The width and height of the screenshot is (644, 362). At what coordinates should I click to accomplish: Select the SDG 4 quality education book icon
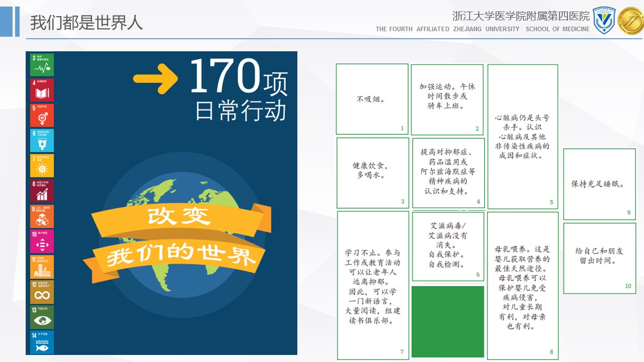(x=42, y=90)
